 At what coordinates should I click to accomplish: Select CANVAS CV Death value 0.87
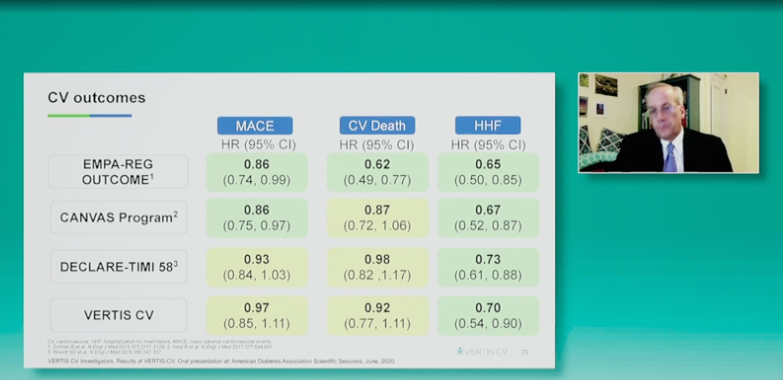click(377, 210)
